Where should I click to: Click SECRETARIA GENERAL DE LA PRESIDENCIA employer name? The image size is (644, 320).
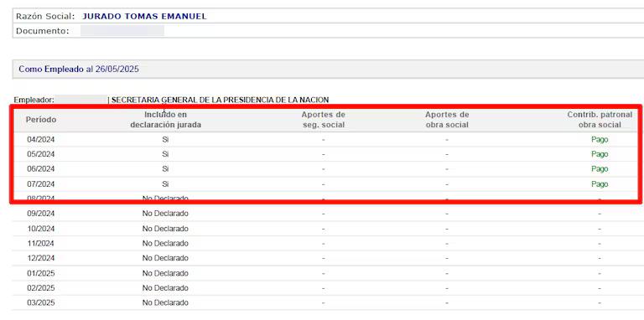coord(221,100)
